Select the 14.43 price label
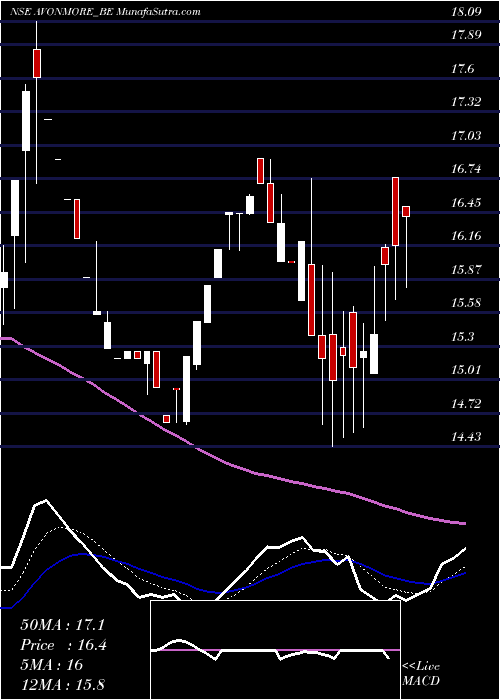The image size is (500, 700). (466, 437)
